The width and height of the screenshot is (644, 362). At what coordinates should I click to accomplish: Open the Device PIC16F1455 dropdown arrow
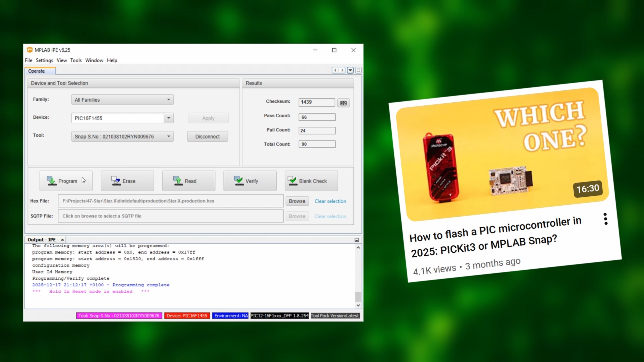169,118
